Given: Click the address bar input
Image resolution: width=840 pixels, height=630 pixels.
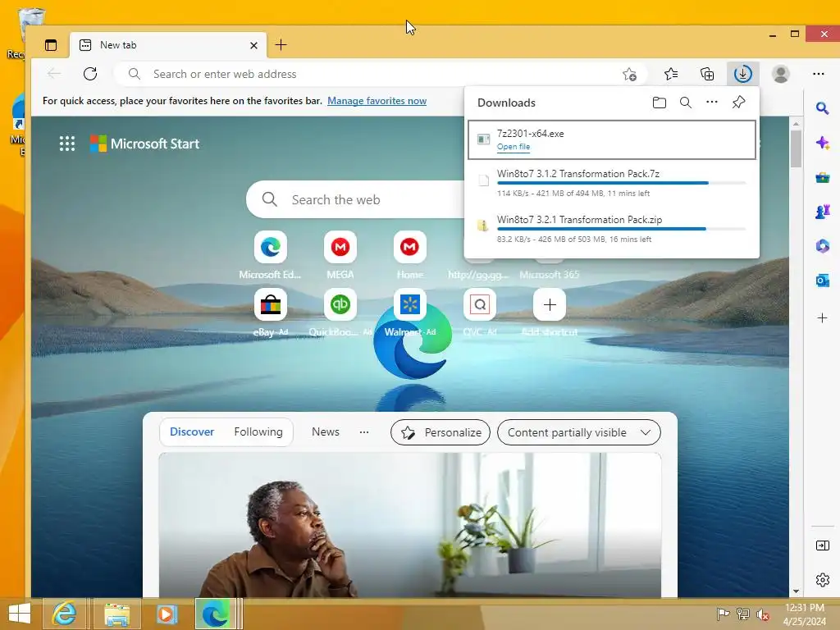Looking at the screenshot, I should tap(381, 74).
